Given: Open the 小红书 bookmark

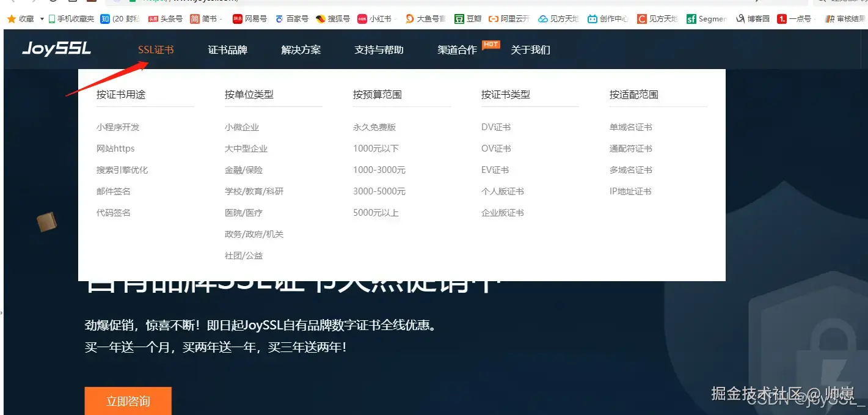Looking at the screenshot, I should [375, 19].
